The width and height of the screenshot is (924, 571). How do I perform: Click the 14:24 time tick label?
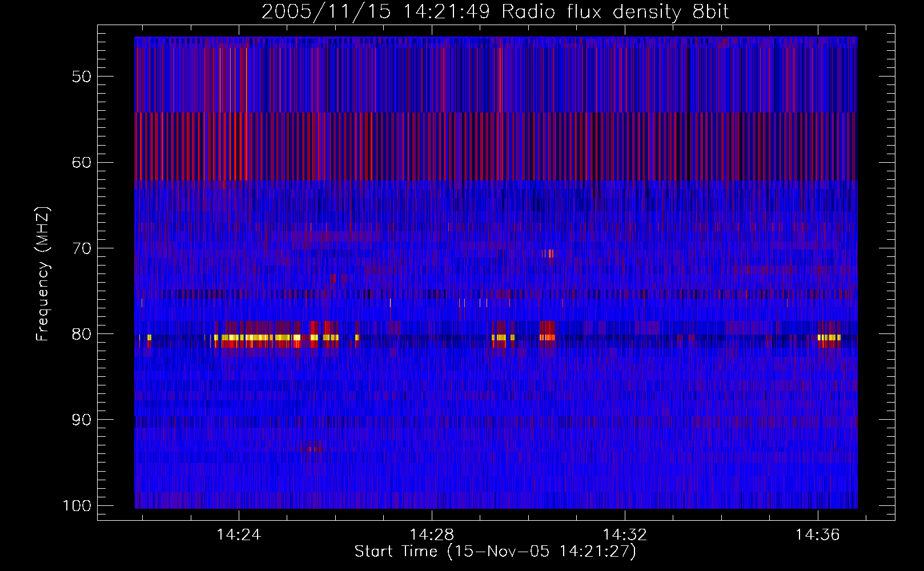(x=239, y=535)
